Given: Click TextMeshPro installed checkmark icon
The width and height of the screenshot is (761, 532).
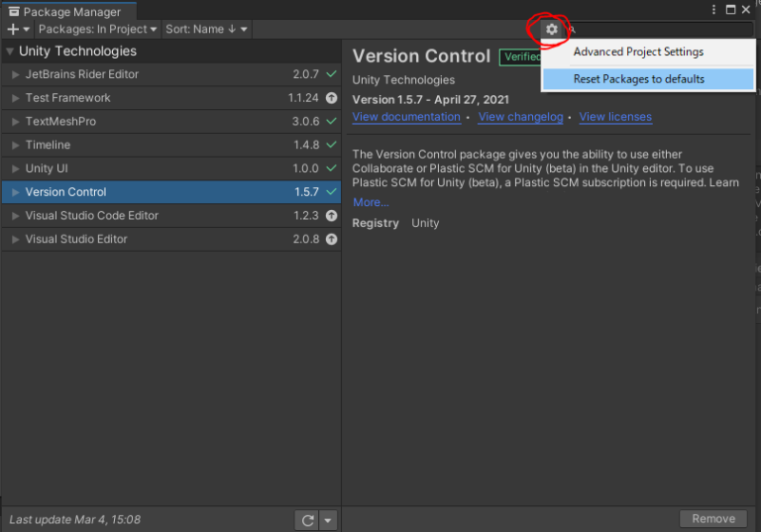Looking at the screenshot, I should click(331, 122).
